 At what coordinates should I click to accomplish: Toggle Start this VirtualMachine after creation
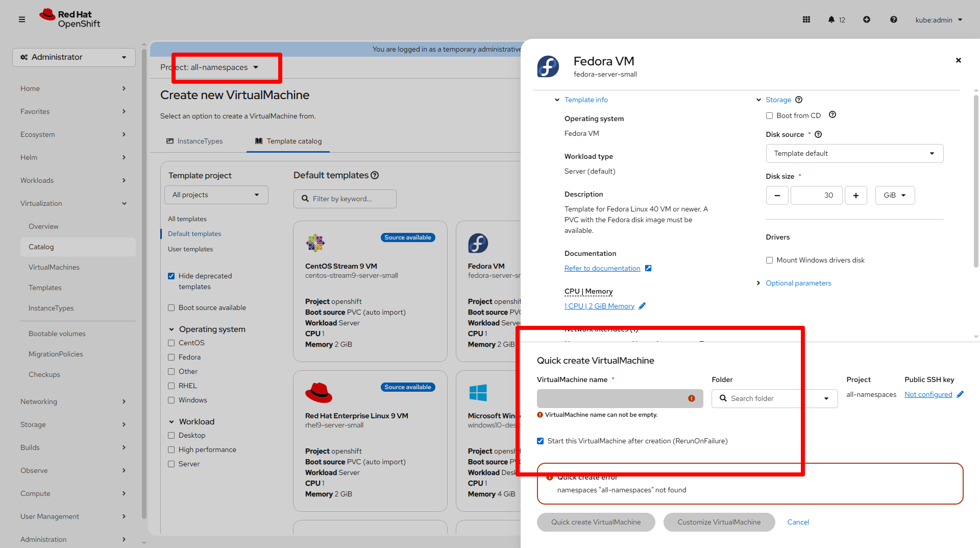(541, 441)
